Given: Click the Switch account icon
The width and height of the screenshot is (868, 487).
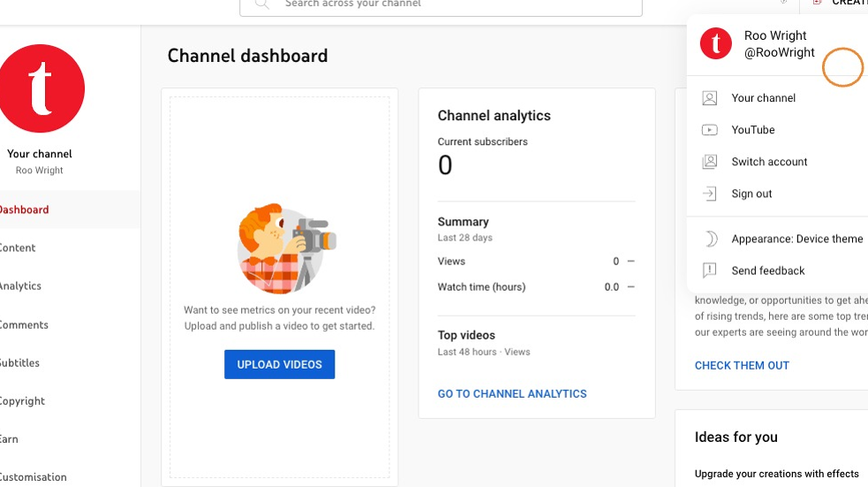Looking at the screenshot, I should [x=710, y=162].
